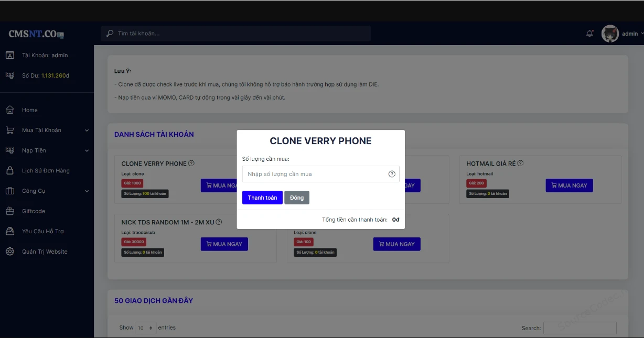Click the Home sidebar icon
Screen dimensions: 644x338
pos(9,110)
